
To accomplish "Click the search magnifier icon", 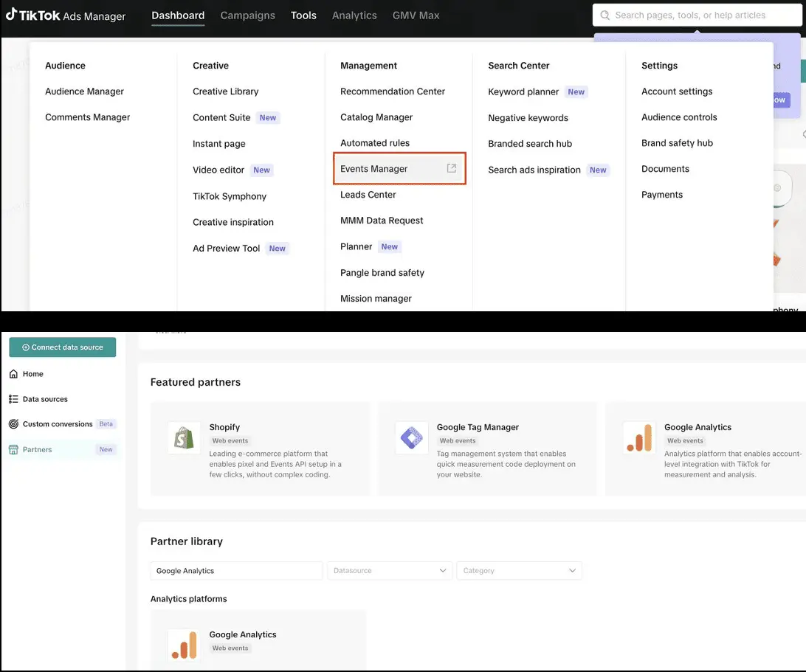I will pos(605,15).
